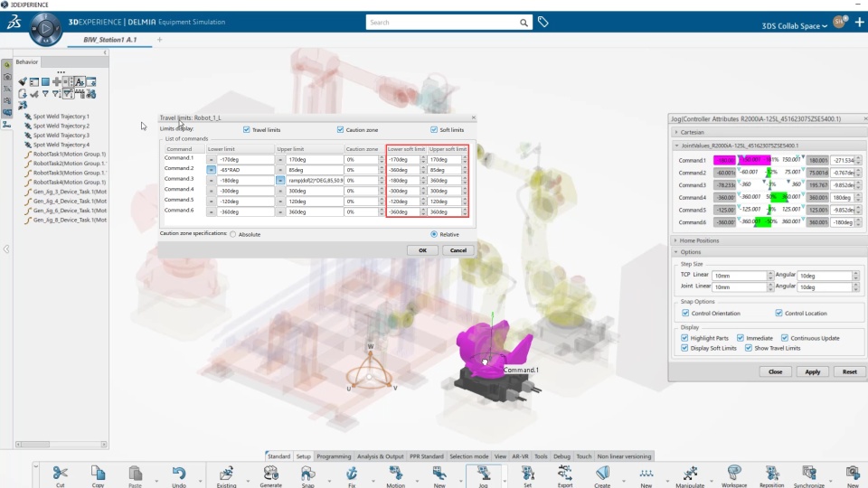Open the BIW_Station1 A.1 tab
Screen dimensions: 868x488
pyautogui.click(x=109, y=40)
